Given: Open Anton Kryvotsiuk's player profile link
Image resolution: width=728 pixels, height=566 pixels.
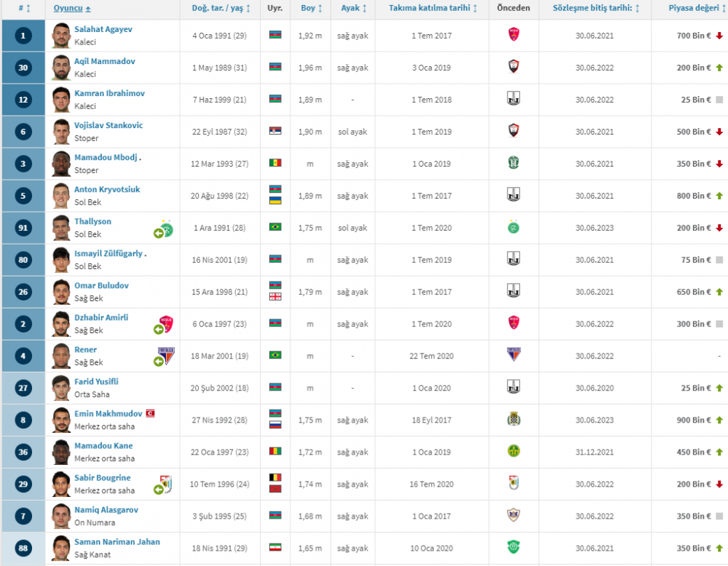Looking at the screenshot, I should (107, 189).
